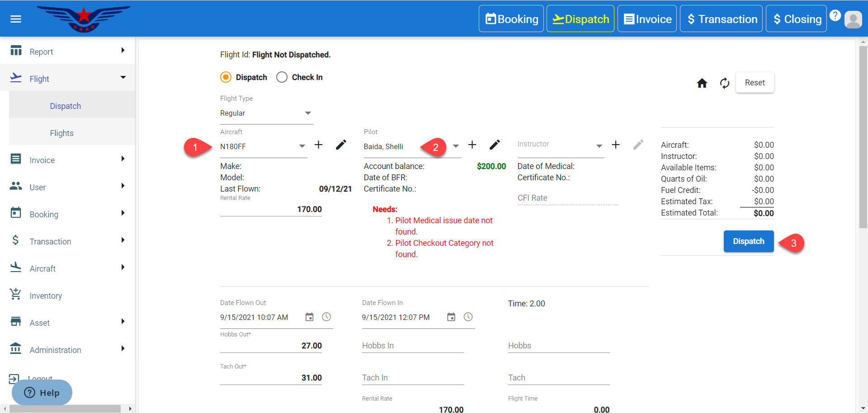
Task: Open the Flight Type dropdown
Action: coord(266,113)
